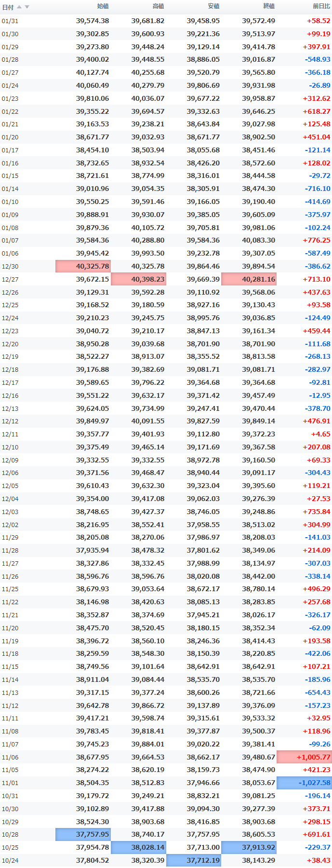Click the 高値 column header
Image resolution: width=332 pixels, height=868 pixels.
tap(158, 6)
